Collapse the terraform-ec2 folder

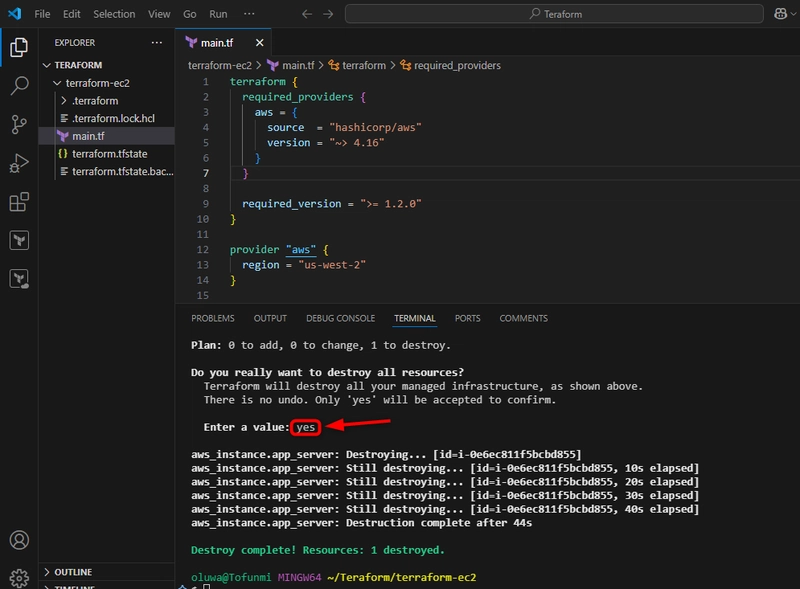point(57,83)
